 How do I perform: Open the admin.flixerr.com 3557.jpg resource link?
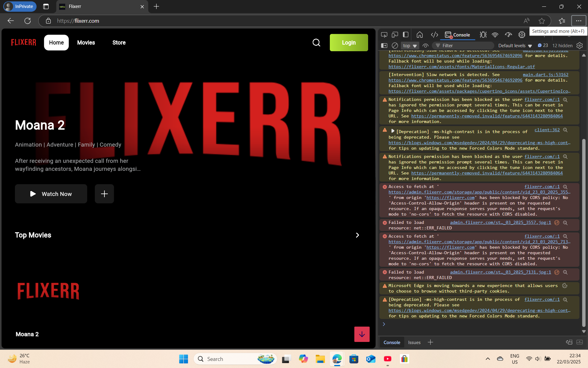point(500,222)
